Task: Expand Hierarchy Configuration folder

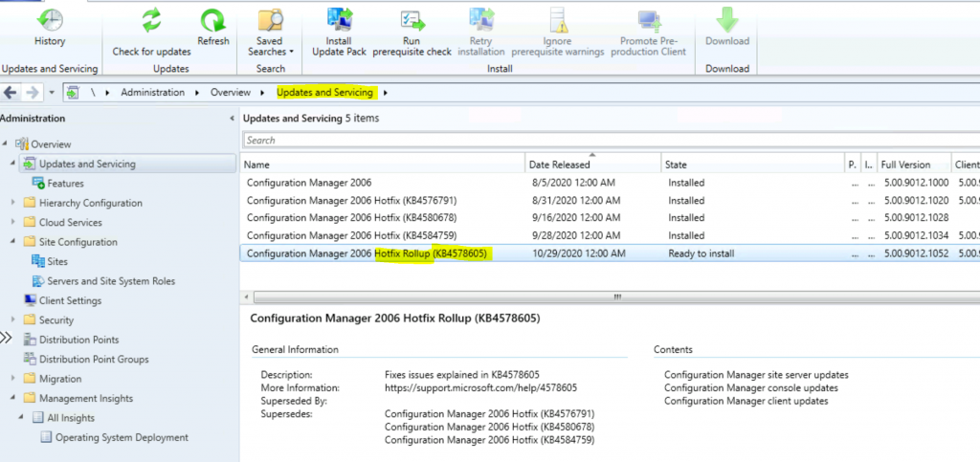Action: (13, 202)
